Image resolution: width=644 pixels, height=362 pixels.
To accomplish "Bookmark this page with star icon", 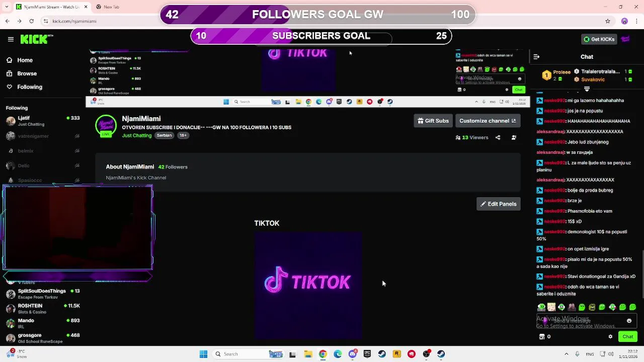I will 608,21.
